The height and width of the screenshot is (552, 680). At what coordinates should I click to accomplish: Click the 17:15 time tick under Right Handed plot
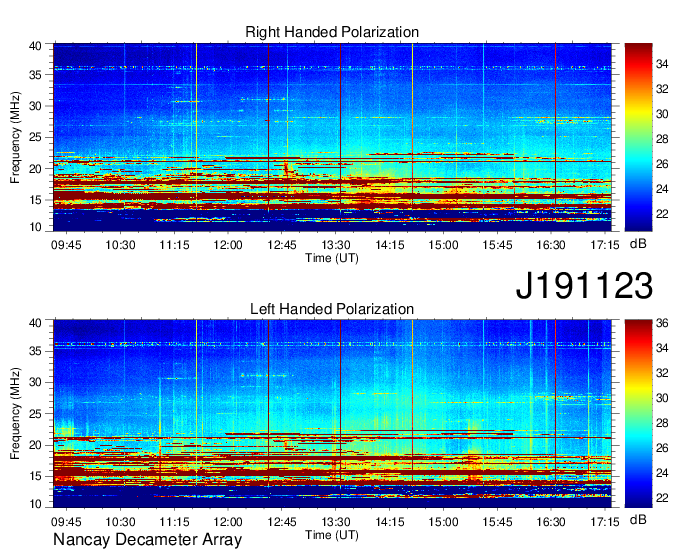(605, 245)
